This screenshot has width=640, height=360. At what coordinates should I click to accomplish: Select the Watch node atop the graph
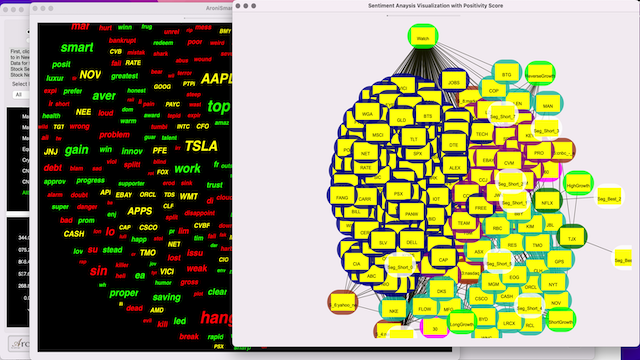pos(423,36)
